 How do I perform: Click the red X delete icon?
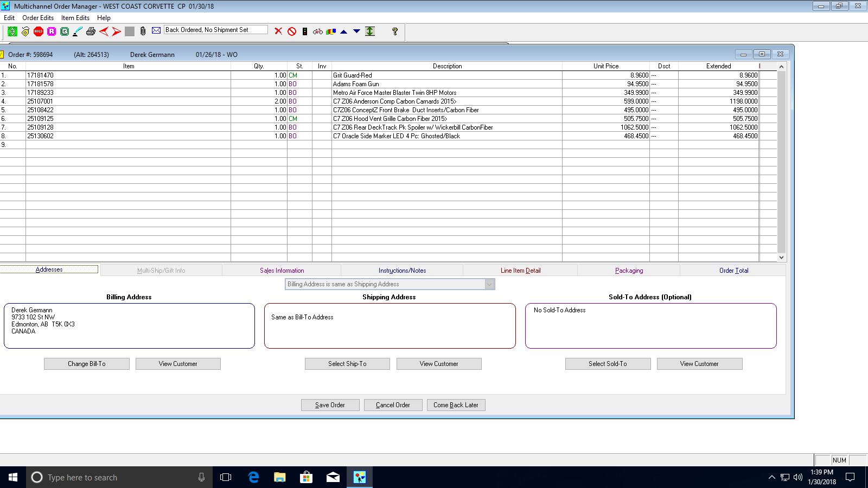click(278, 31)
